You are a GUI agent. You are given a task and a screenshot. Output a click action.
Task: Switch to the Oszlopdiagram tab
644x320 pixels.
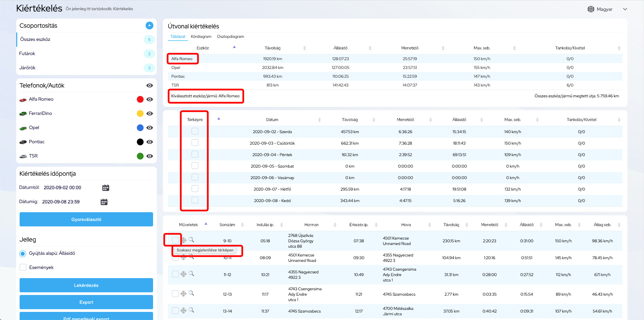click(x=230, y=36)
